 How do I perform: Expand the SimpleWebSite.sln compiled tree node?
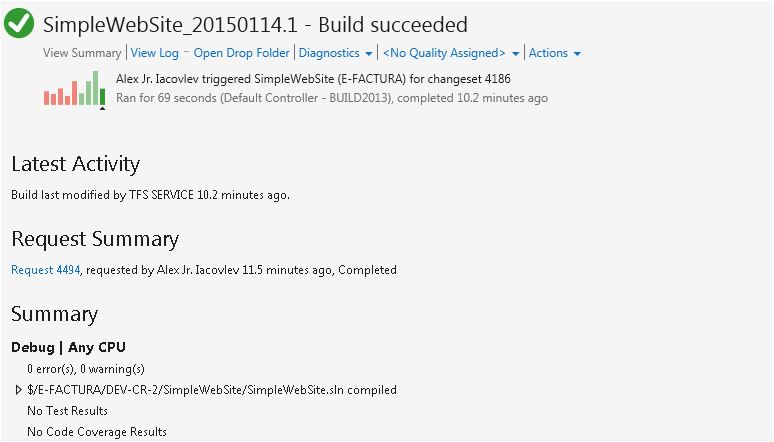[18, 390]
